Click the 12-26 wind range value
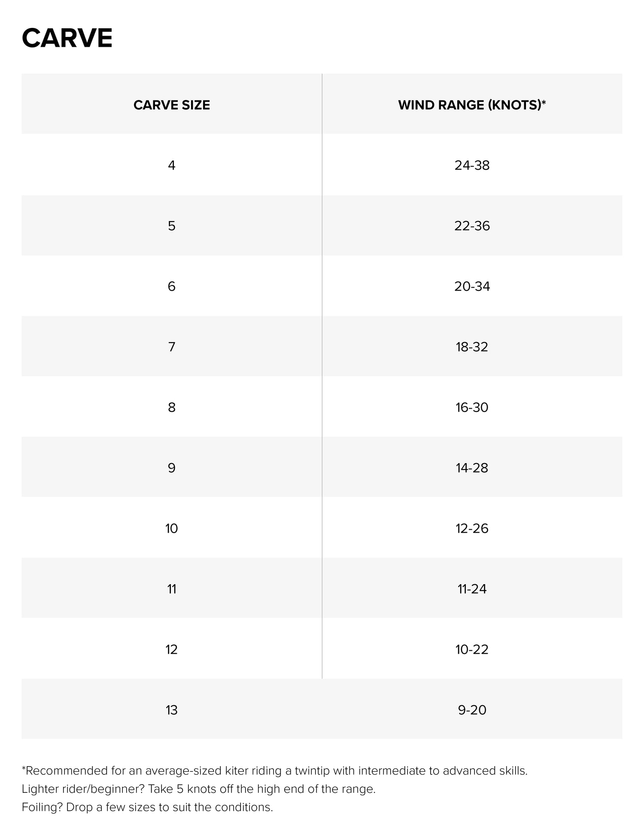This screenshot has height=837, width=644. pos(472,528)
